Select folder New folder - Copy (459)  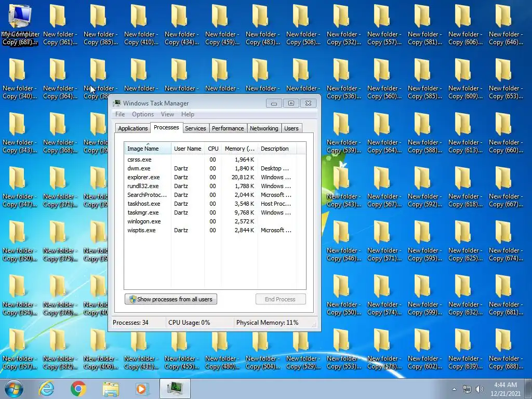tap(222, 25)
